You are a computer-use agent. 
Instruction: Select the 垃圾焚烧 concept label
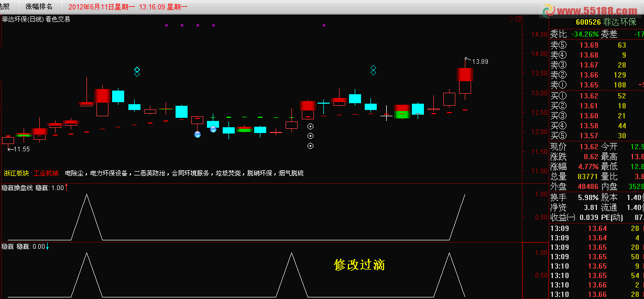pyautogui.click(x=228, y=173)
